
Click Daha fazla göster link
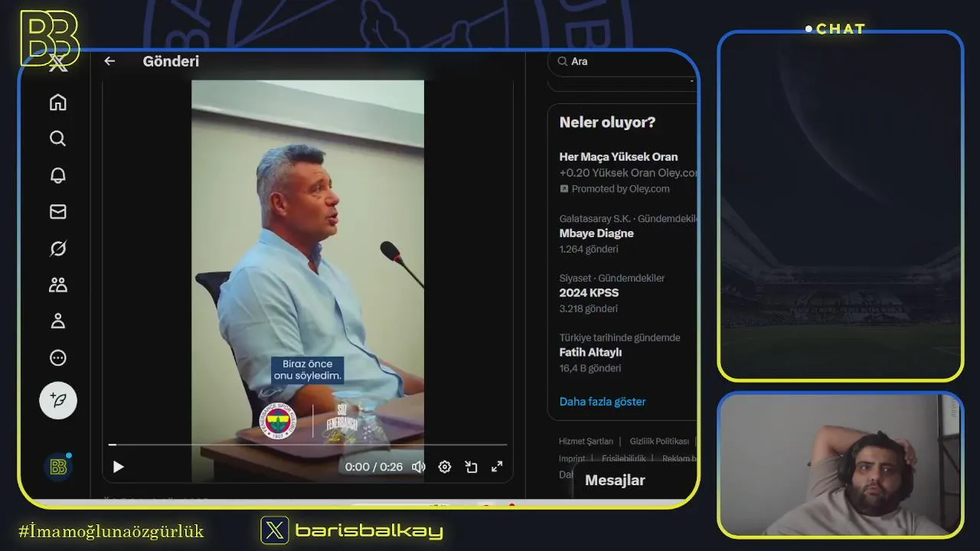(x=603, y=402)
